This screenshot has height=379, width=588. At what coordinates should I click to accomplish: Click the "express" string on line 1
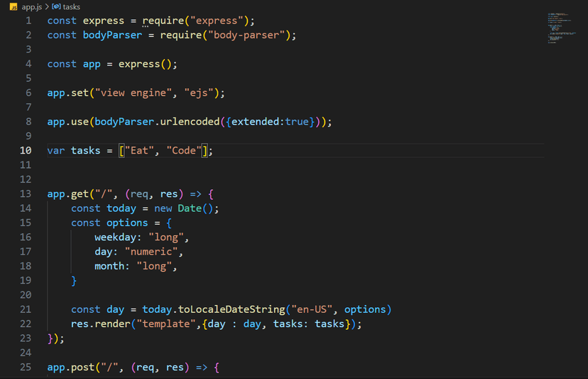[x=217, y=21]
